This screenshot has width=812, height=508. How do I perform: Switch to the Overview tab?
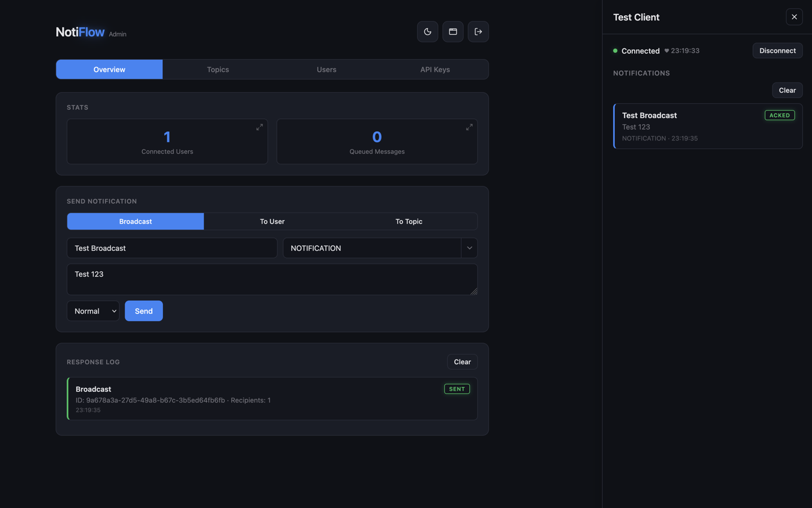pyautogui.click(x=110, y=70)
